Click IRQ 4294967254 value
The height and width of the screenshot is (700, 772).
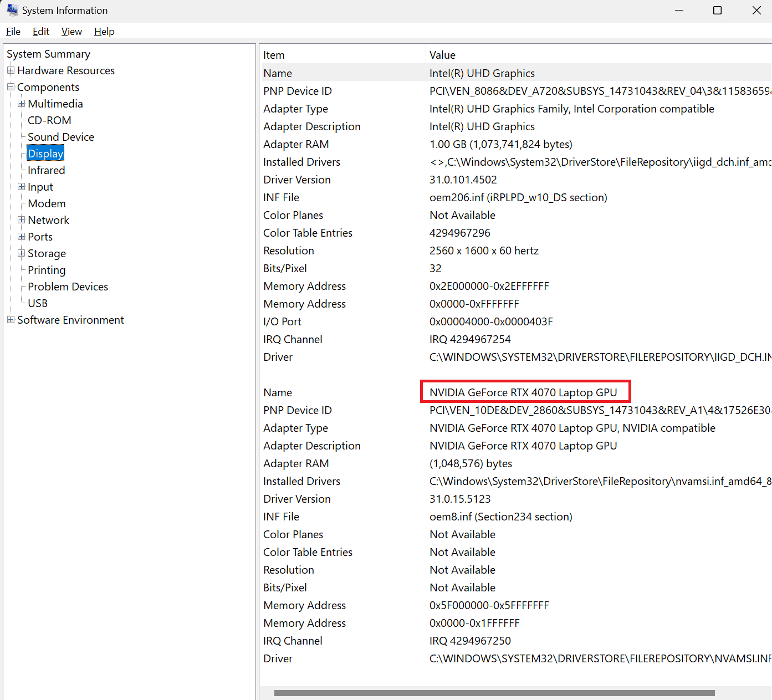[470, 339]
